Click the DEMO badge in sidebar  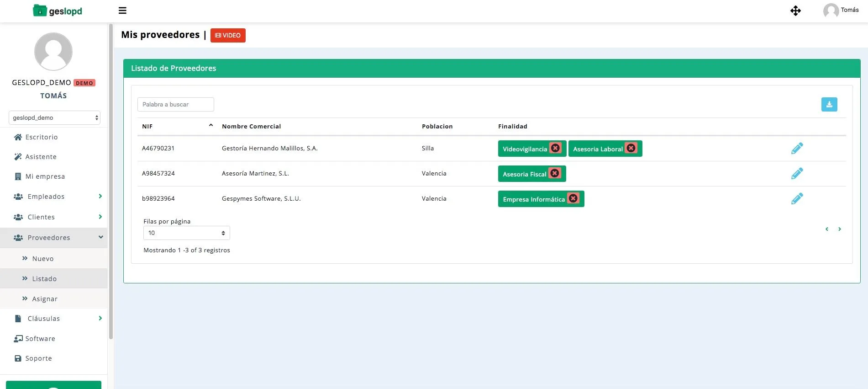pos(84,83)
